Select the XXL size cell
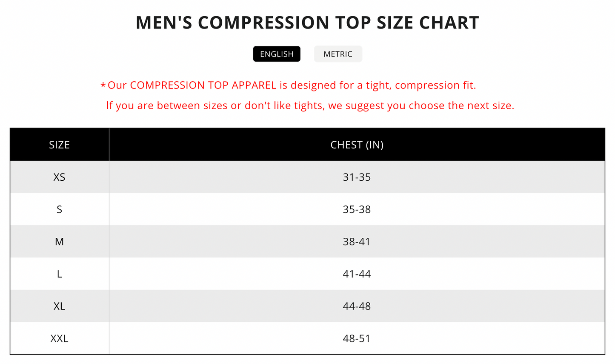Viewport: 615px width, 364px height. pyautogui.click(x=59, y=338)
